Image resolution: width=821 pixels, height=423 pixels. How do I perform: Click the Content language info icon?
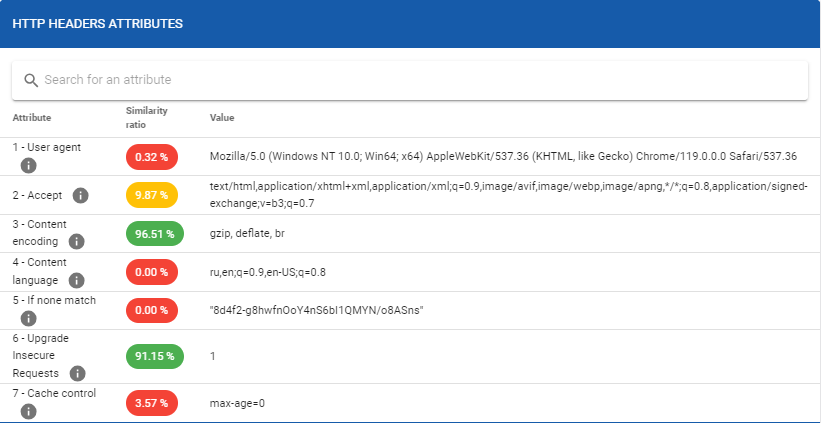tap(77, 280)
